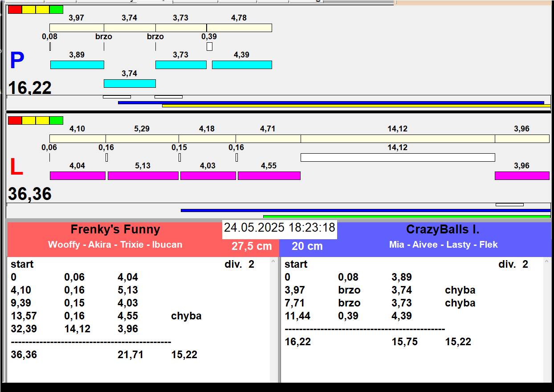Screen dimensions: 554x392
Task: Click the 0,39 changeover marker in lane P
Action: coord(209,46)
